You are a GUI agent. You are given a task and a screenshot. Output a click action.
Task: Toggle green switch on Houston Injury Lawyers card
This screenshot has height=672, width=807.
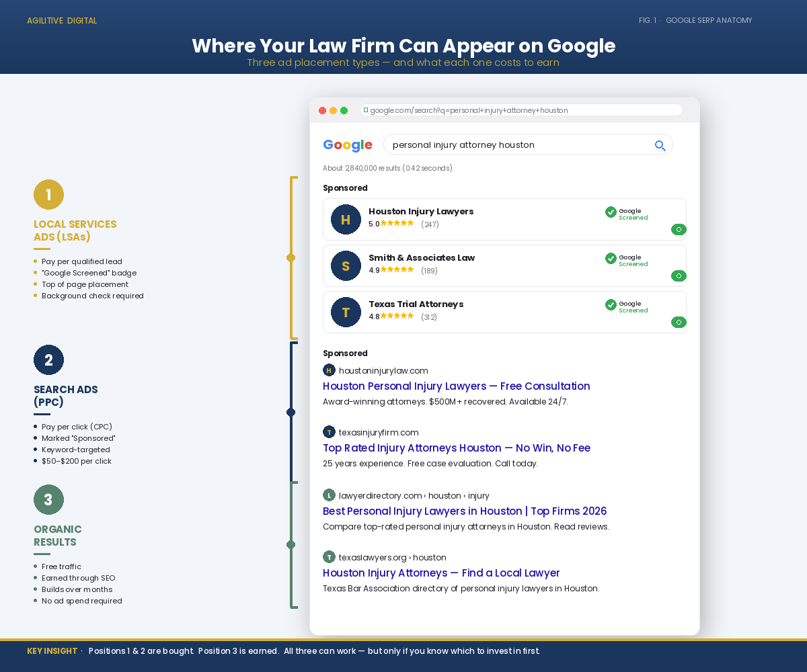679,230
